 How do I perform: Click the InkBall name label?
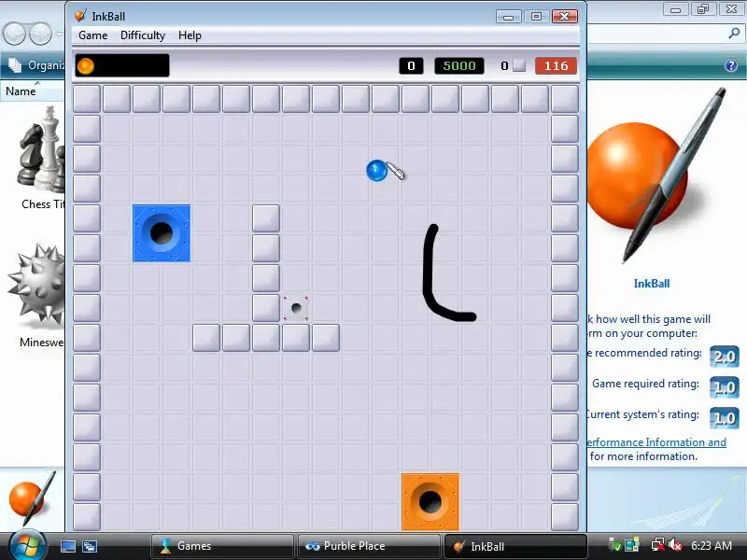[x=651, y=284]
